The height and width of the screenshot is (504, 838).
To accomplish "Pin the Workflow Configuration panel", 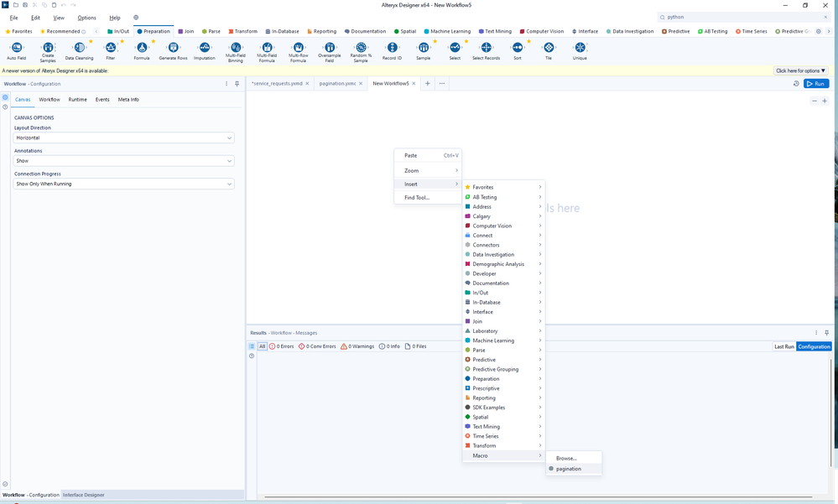I will pyautogui.click(x=237, y=84).
